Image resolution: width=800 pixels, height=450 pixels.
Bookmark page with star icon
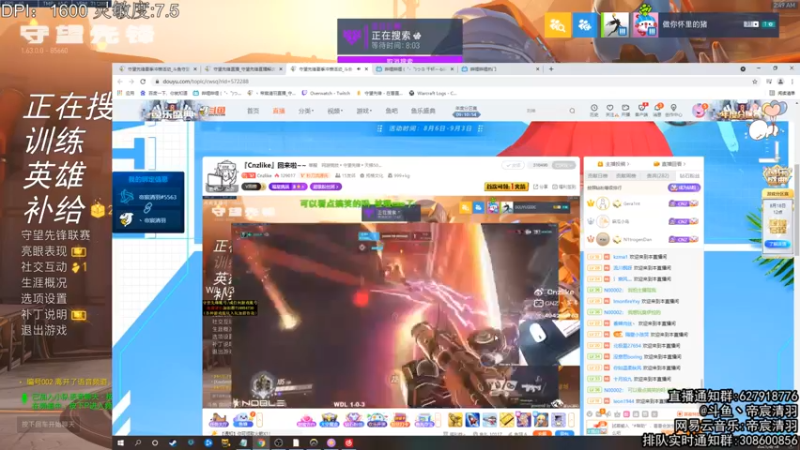click(755, 82)
